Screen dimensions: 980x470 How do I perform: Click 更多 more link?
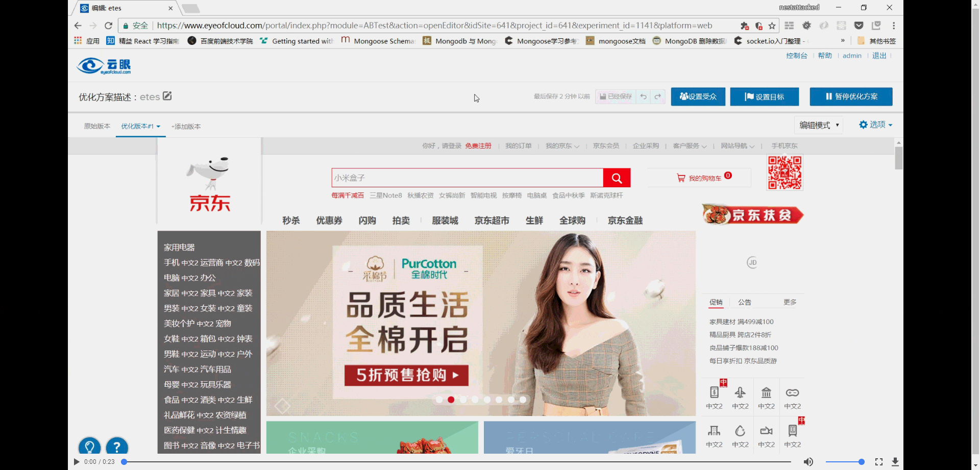(790, 302)
